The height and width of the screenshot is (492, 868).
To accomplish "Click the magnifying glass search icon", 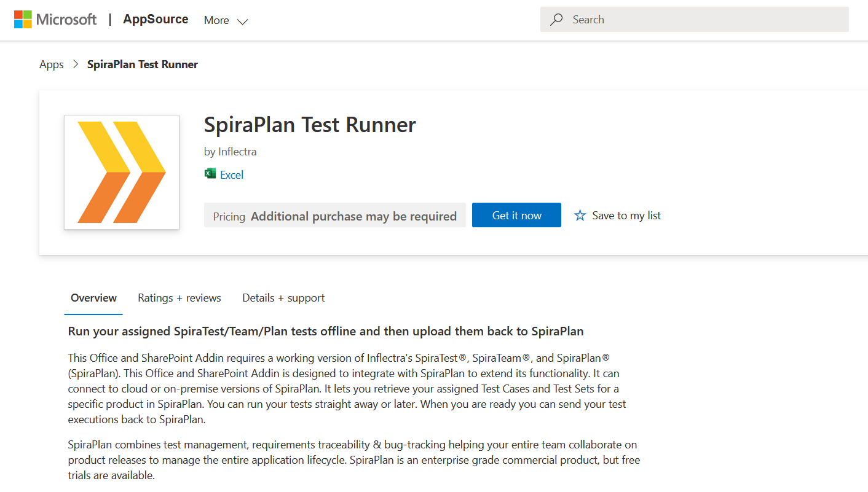I will pos(556,19).
